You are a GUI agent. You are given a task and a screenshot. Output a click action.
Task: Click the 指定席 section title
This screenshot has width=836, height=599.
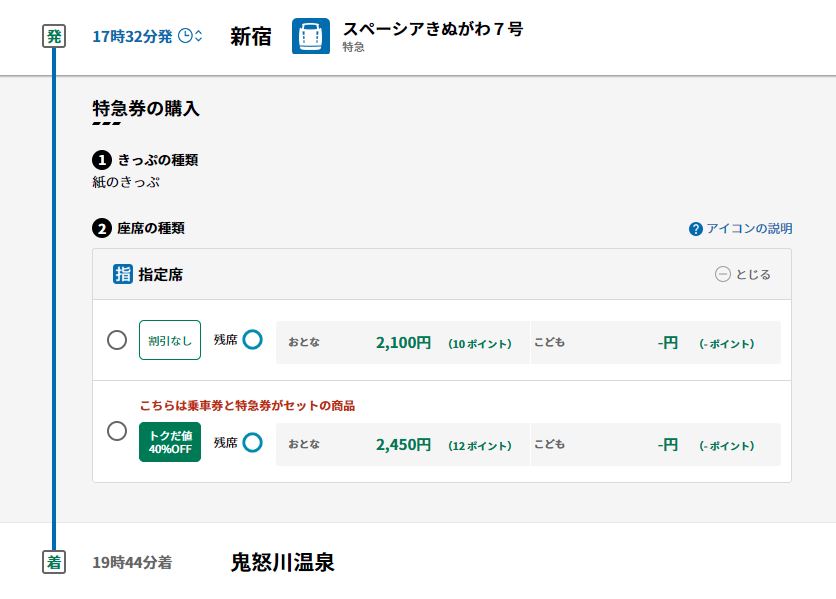click(160, 275)
